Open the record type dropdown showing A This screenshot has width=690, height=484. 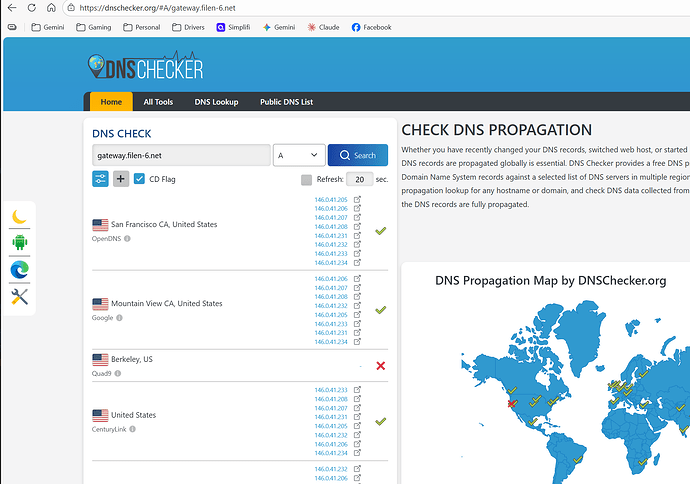299,155
